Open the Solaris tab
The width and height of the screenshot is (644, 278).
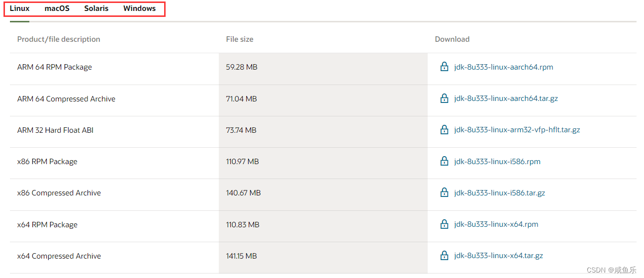(96, 8)
